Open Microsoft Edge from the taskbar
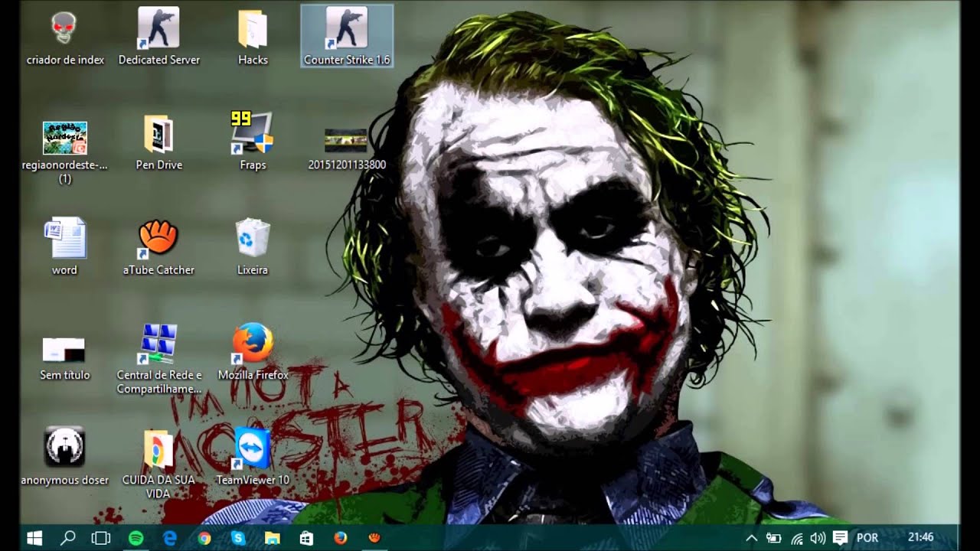The image size is (980, 551). pos(170,538)
